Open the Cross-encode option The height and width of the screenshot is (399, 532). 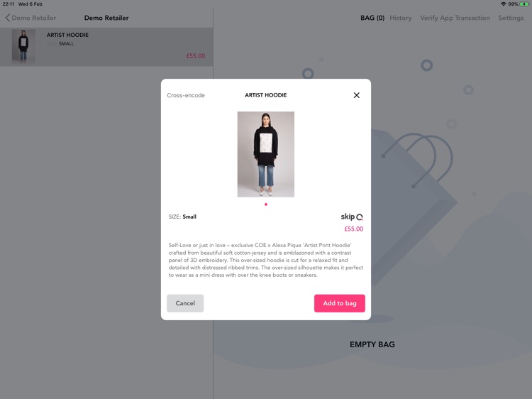186,95
